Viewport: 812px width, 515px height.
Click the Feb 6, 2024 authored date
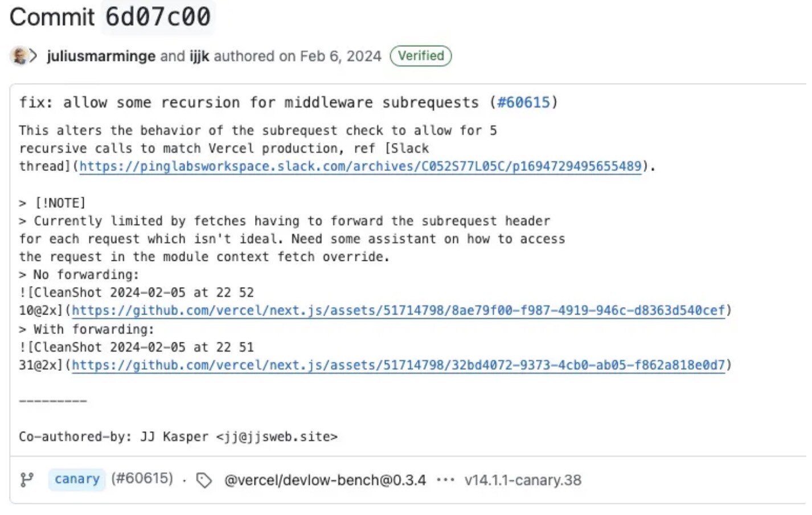click(340, 56)
